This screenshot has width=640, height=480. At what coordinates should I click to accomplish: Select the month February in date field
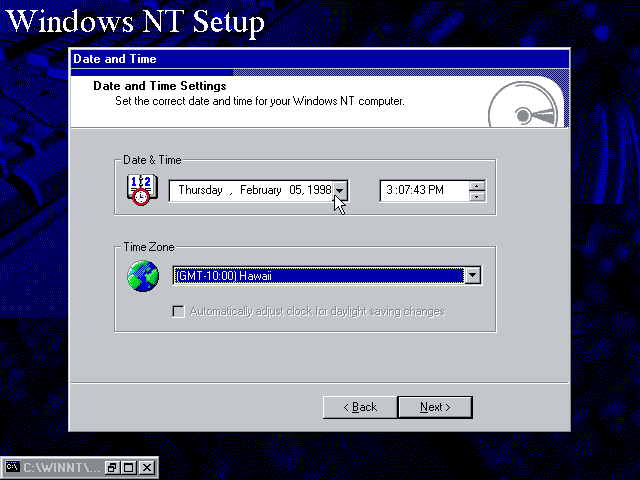pyautogui.click(x=260, y=190)
